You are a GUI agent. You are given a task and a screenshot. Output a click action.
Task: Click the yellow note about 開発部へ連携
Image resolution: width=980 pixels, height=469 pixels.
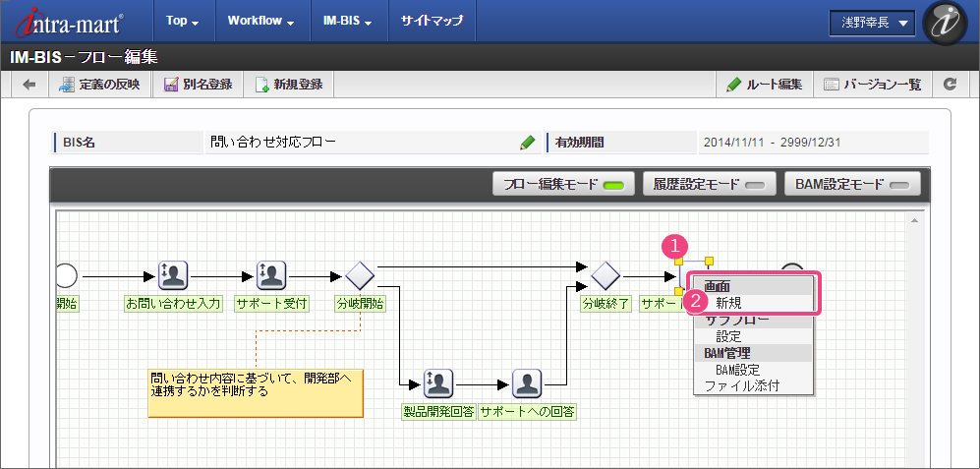click(x=255, y=392)
